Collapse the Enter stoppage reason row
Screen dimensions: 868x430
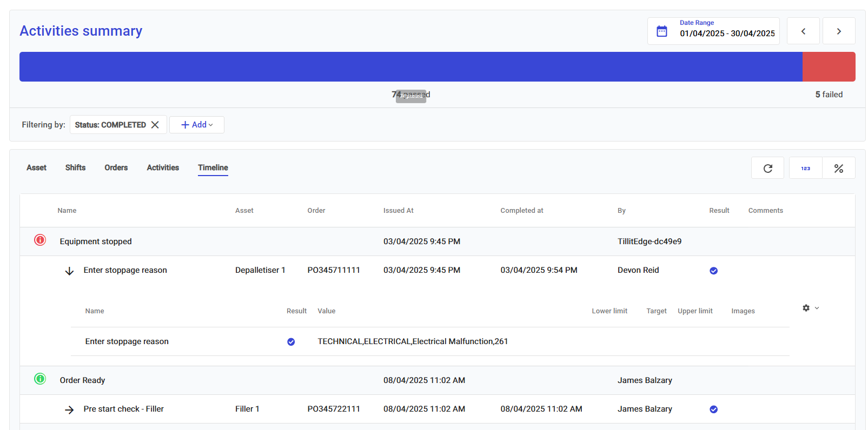coord(69,271)
